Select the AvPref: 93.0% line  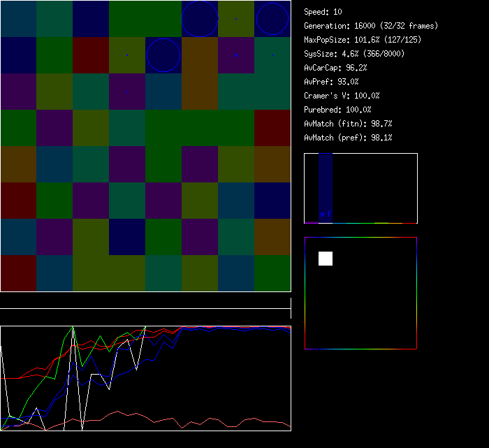point(331,82)
